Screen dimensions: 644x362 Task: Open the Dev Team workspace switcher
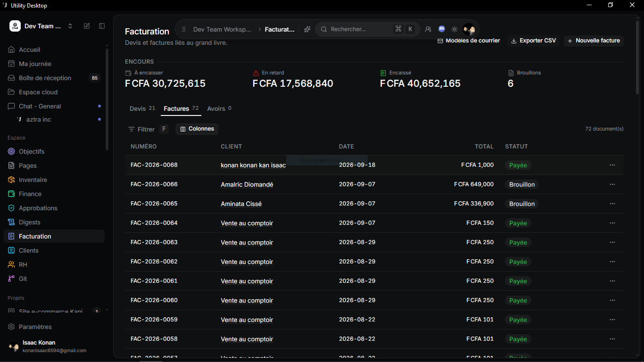[x=41, y=26]
